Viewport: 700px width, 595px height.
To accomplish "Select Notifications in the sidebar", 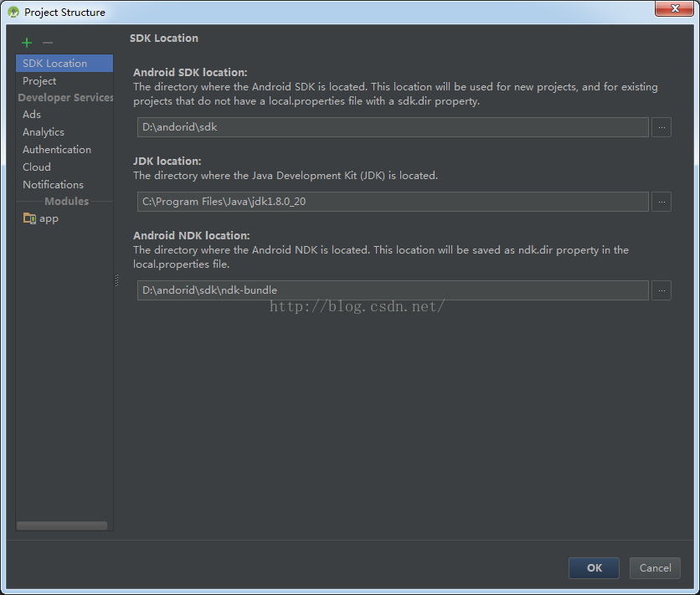I will [53, 185].
